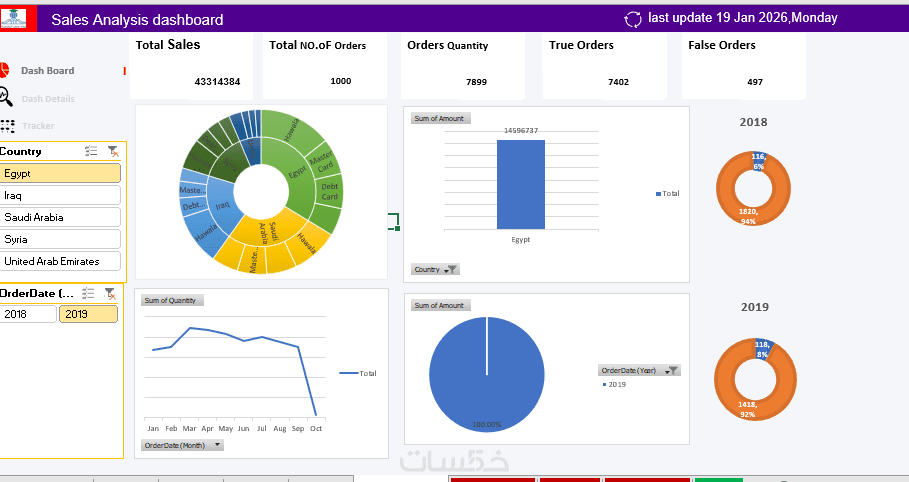Toggle multi-select on the Country slicer
The width and height of the screenshot is (909, 482).
pos(91,151)
